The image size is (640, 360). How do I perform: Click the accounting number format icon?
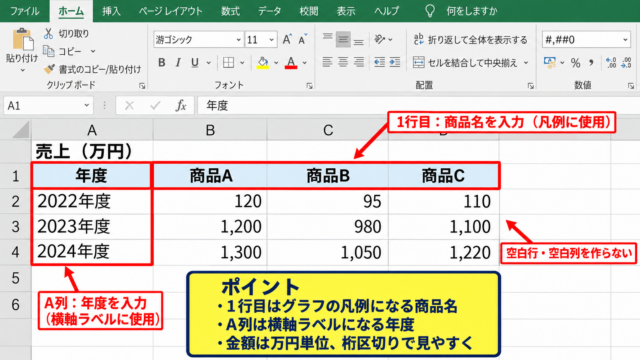[x=550, y=62]
